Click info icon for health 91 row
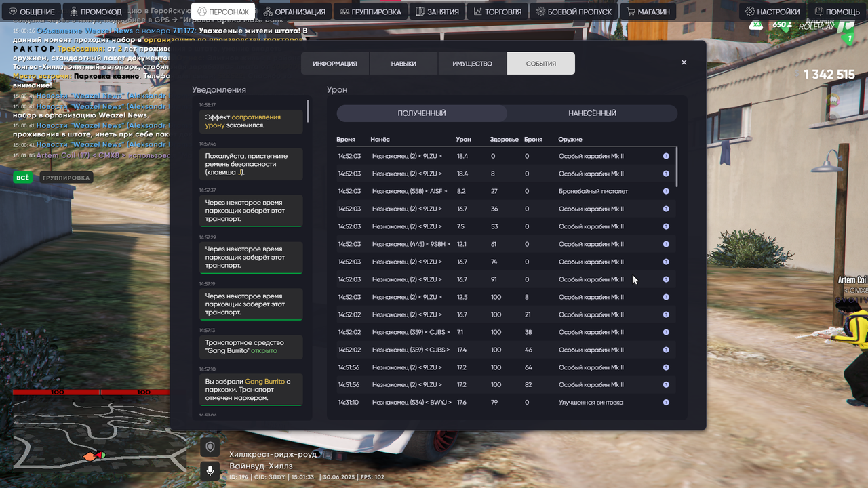 tap(666, 279)
